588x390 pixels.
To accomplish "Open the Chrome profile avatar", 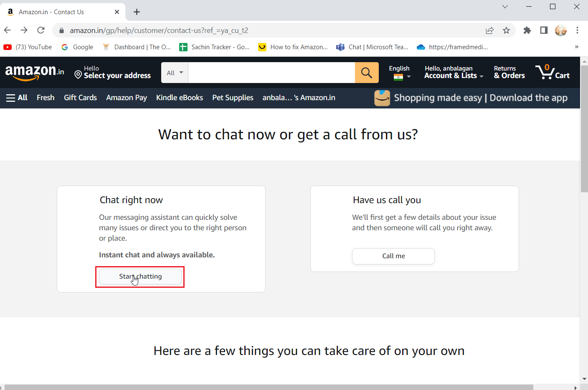I will [560, 30].
